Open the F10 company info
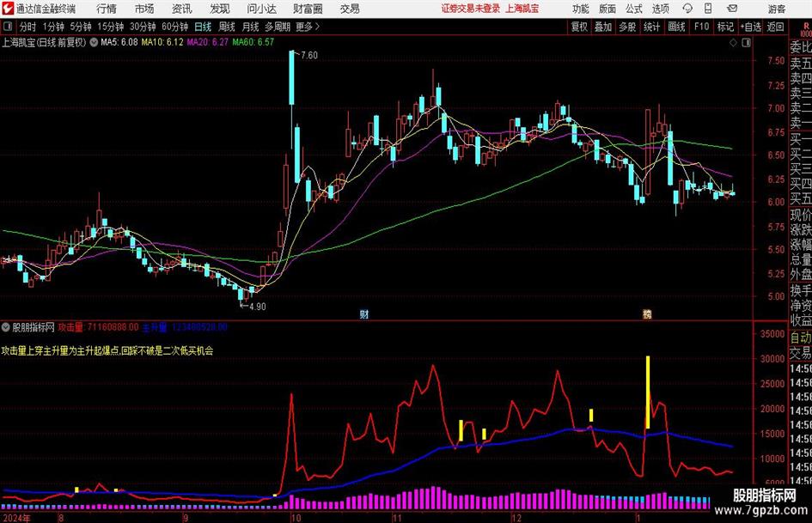 click(702, 27)
